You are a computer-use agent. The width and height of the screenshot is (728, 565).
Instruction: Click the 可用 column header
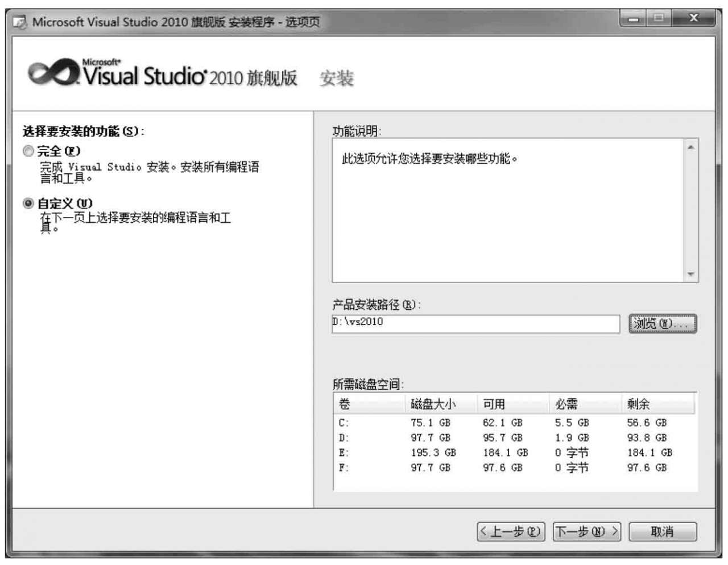click(x=513, y=404)
